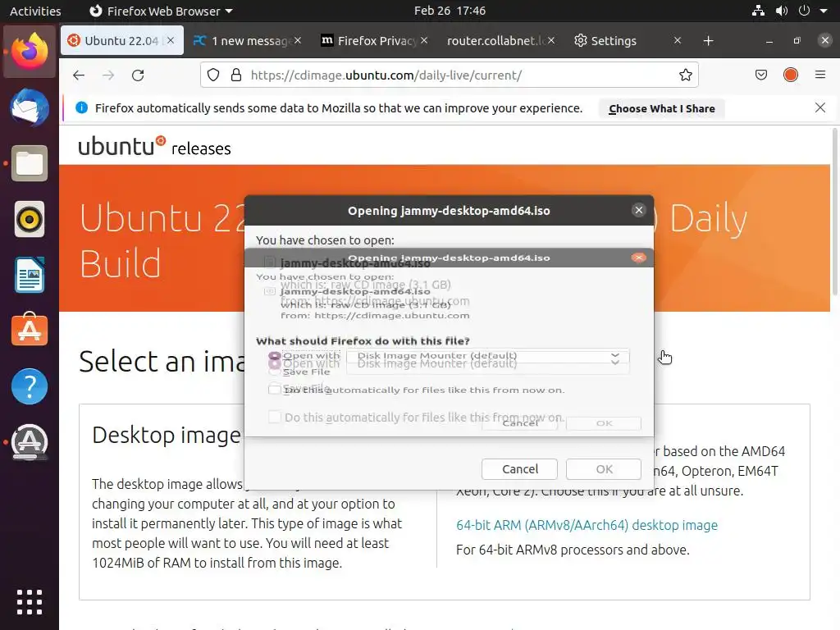Go forward one page in Firefox
This screenshot has height=630, width=840.
tap(108, 75)
